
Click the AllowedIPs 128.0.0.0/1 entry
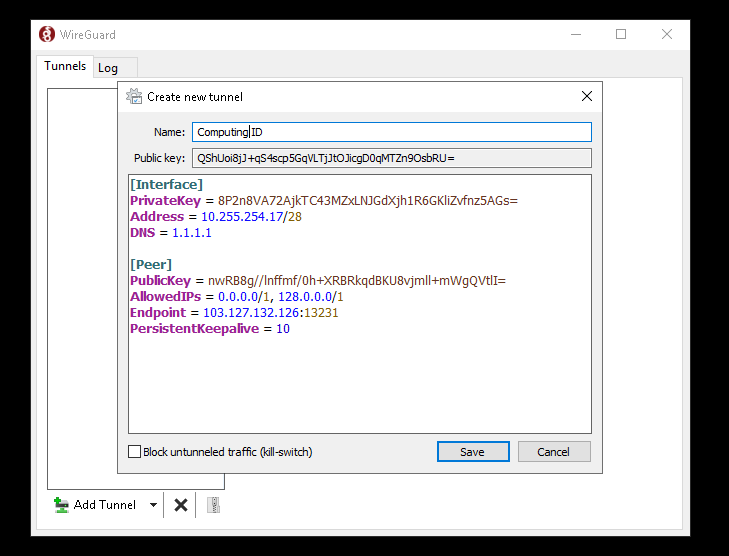[x=311, y=297]
